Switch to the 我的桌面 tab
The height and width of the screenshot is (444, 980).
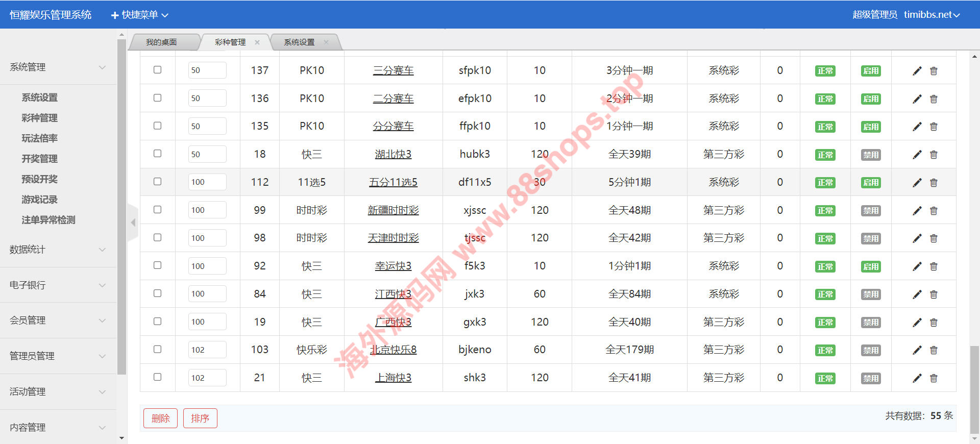click(x=161, y=42)
